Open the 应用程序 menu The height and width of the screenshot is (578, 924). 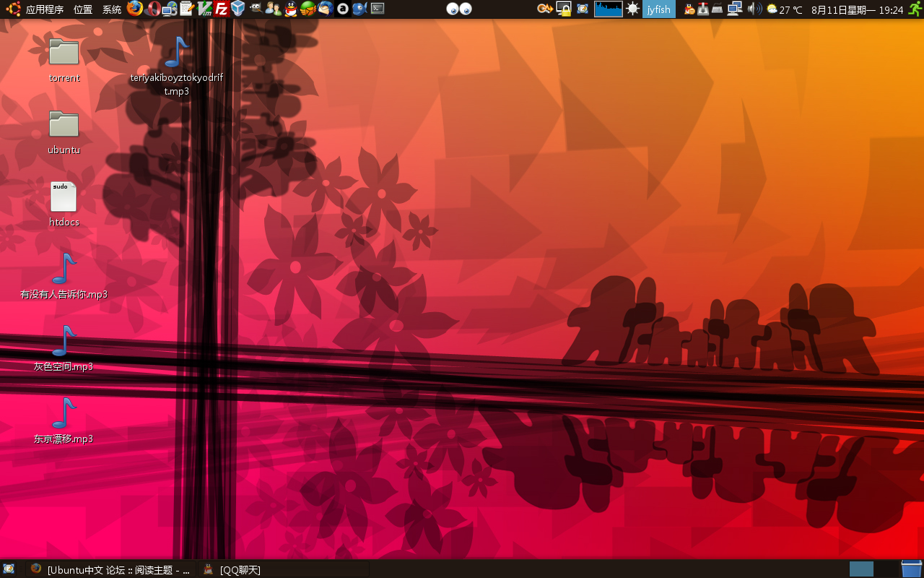click(x=45, y=9)
